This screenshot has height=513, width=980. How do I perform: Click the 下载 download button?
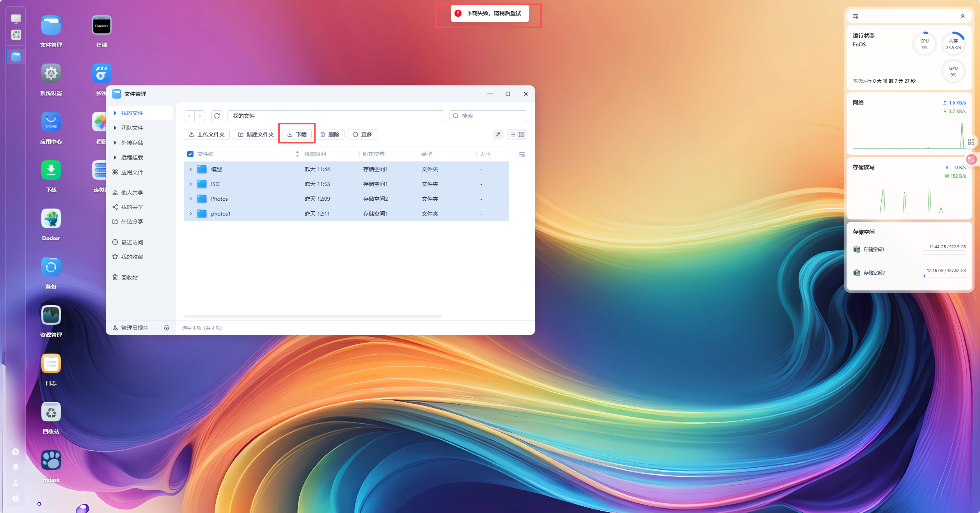(297, 134)
